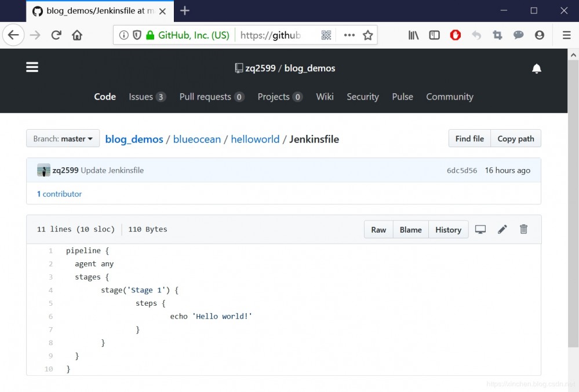
Task: Open page actions three-dot menu
Action: (x=349, y=35)
